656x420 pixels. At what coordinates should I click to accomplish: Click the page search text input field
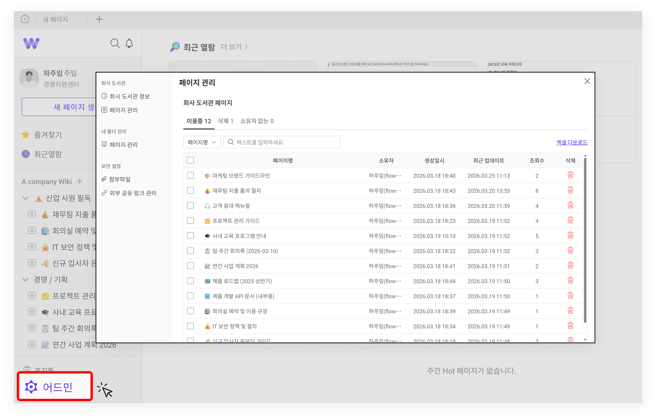[285, 142]
